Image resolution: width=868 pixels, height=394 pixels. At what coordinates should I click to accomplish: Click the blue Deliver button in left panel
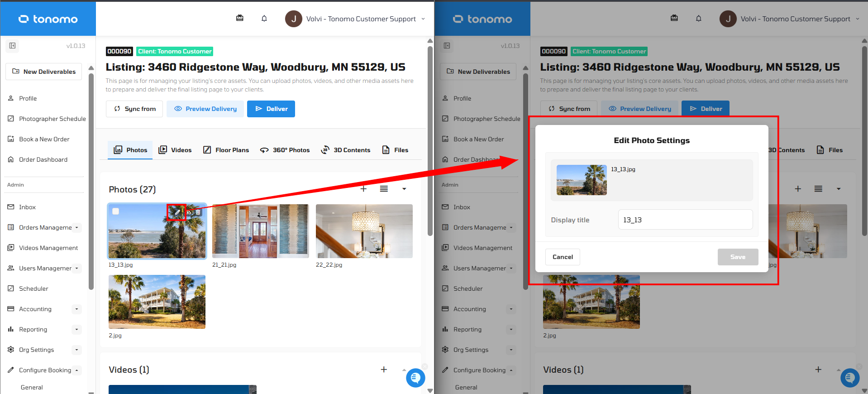(x=271, y=109)
